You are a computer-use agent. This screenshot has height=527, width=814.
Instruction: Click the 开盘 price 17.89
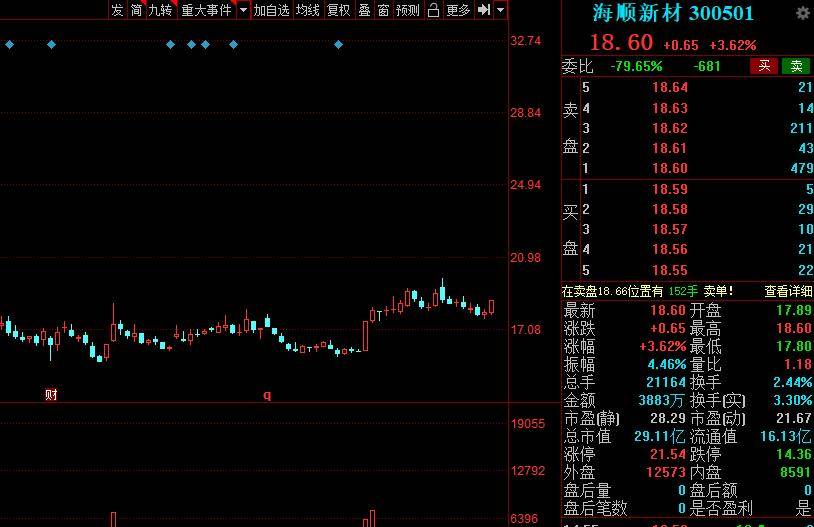coord(794,310)
